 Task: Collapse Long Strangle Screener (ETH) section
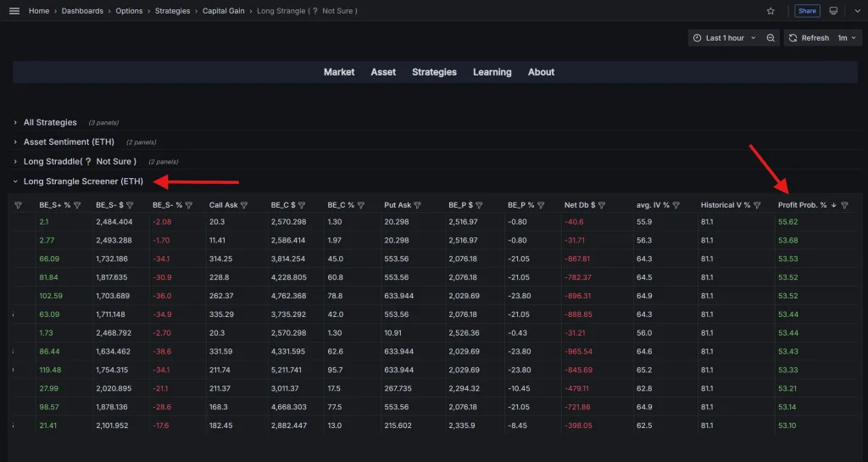point(83,181)
